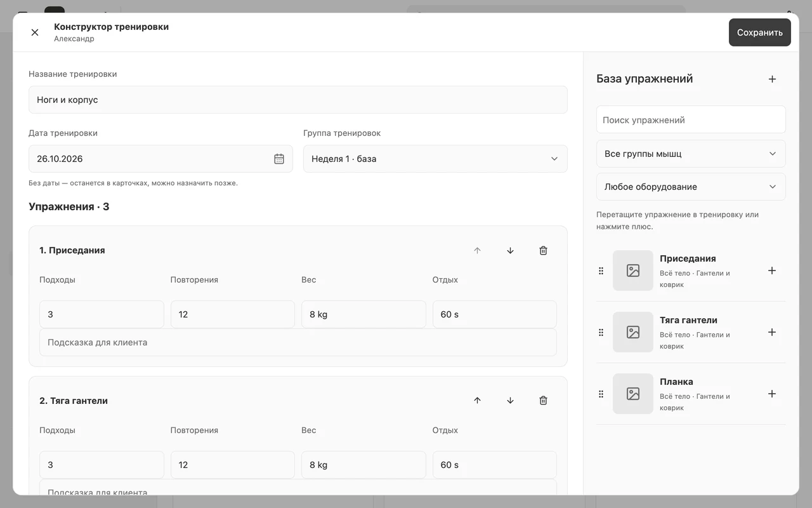Click the База упражнений heading
812x508 pixels.
(645, 79)
